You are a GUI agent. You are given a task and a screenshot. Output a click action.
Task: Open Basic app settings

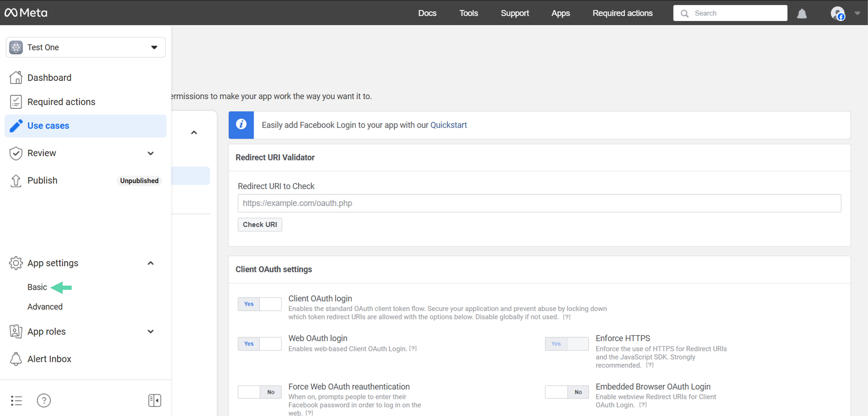pos(37,287)
